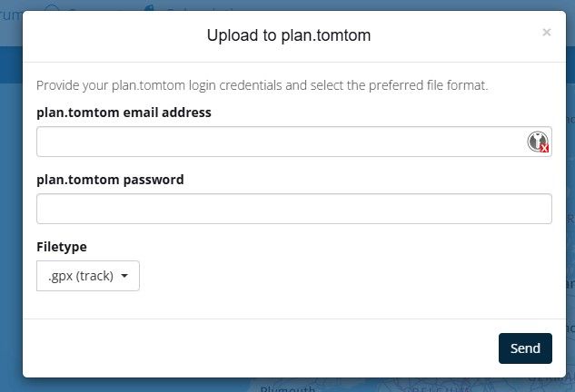Click the Send button

525,348
